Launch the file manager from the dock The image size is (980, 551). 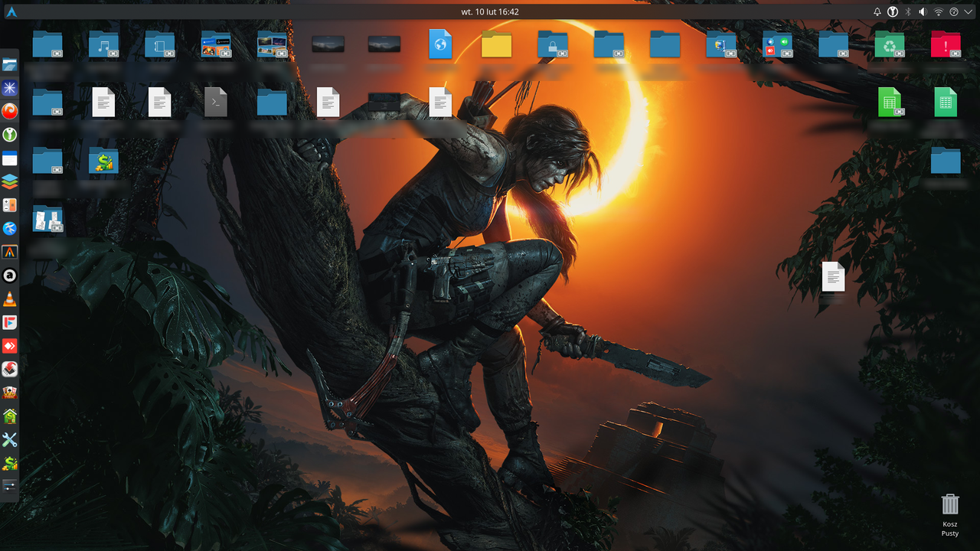click(x=10, y=65)
